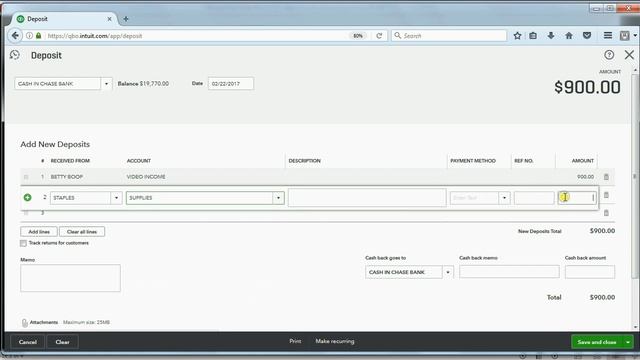The width and height of the screenshot is (640, 360).
Task: Click the browser back arrow
Action: [15, 36]
